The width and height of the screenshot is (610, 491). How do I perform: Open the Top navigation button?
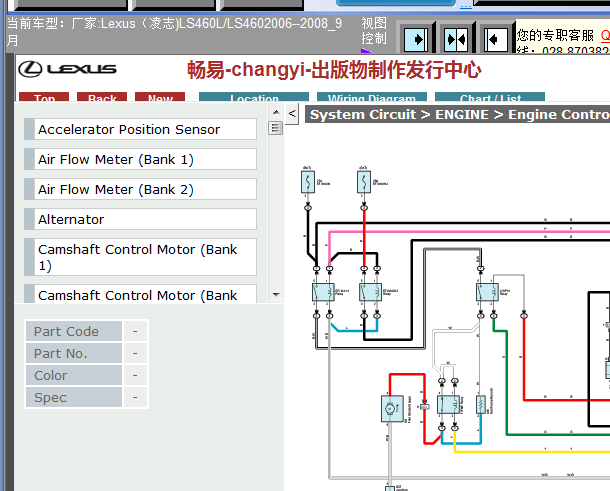tap(44, 97)
